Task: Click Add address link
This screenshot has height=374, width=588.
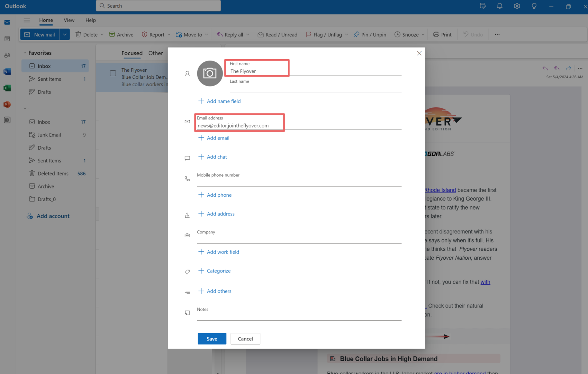Action: (x=216, y=214)
